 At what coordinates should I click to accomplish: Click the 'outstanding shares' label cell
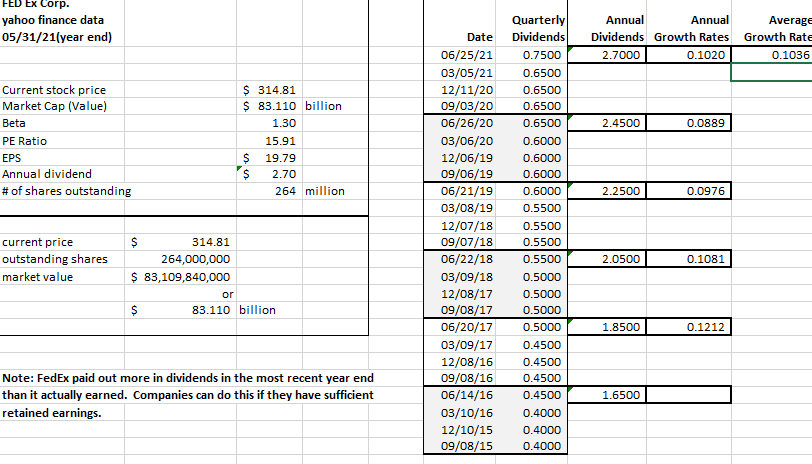click(x=62, y=258)
